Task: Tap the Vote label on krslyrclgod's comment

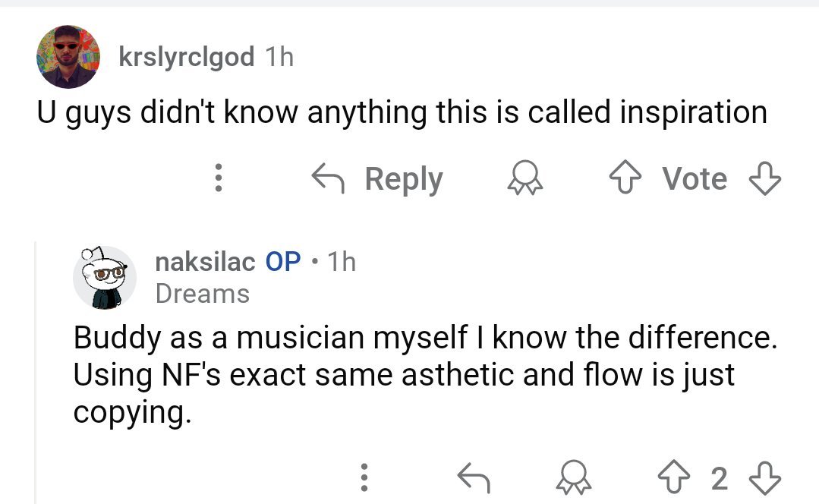Action: coord(694,179)
